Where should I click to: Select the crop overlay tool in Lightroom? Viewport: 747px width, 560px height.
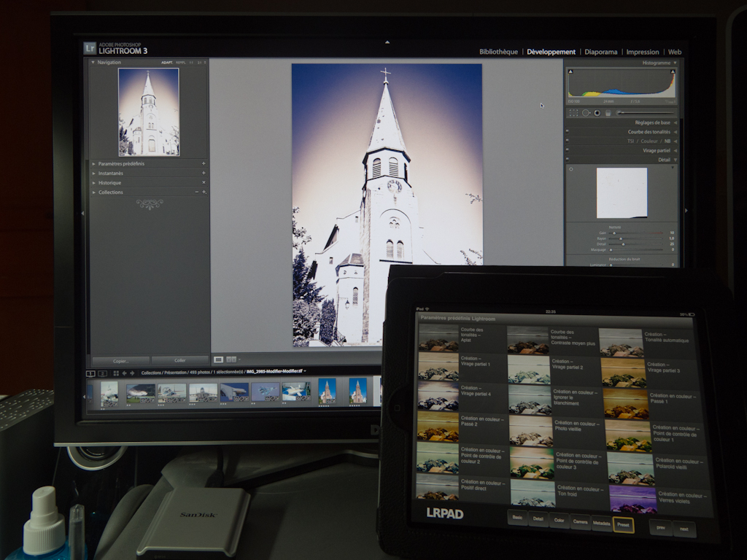point(573,113)
